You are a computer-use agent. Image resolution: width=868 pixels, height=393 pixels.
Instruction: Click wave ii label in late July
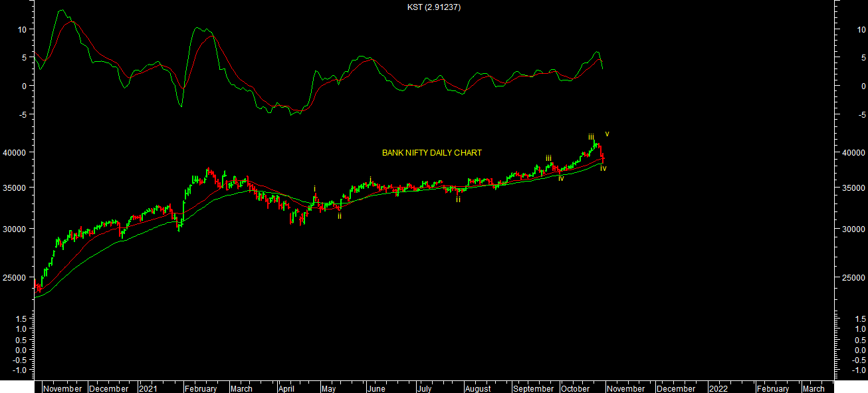[458, 199]
